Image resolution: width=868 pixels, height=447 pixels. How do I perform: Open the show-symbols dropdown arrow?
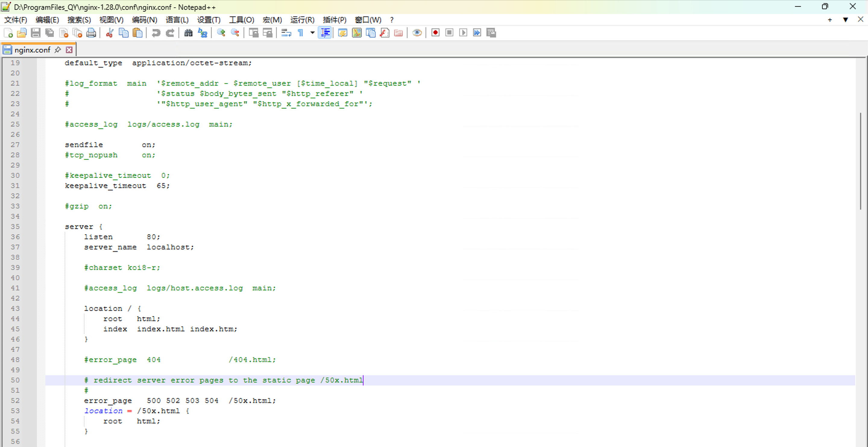312,33
